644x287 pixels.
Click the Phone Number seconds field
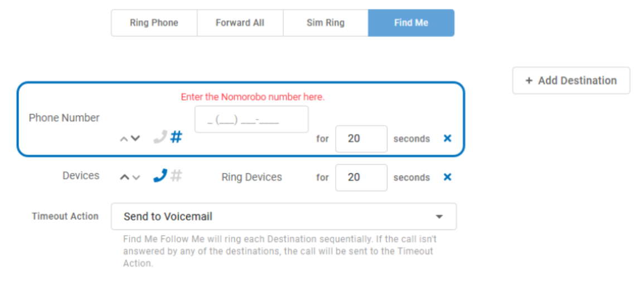point(361,139)
